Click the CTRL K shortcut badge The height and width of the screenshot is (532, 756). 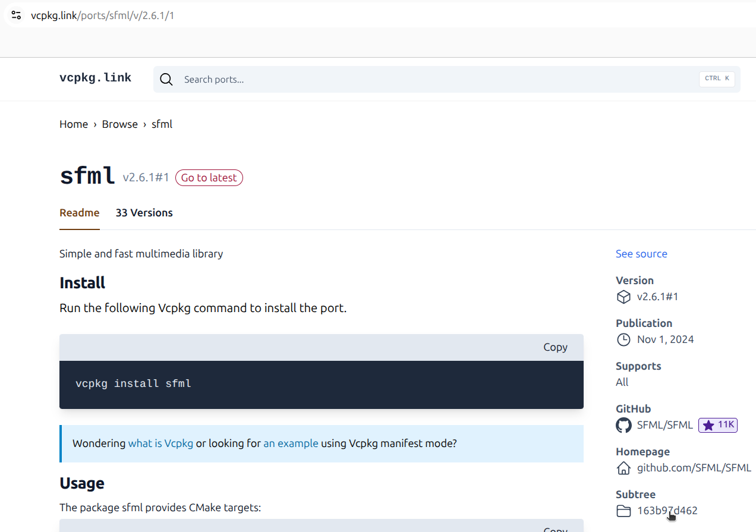pyautogui.click(x=717, y=79)
